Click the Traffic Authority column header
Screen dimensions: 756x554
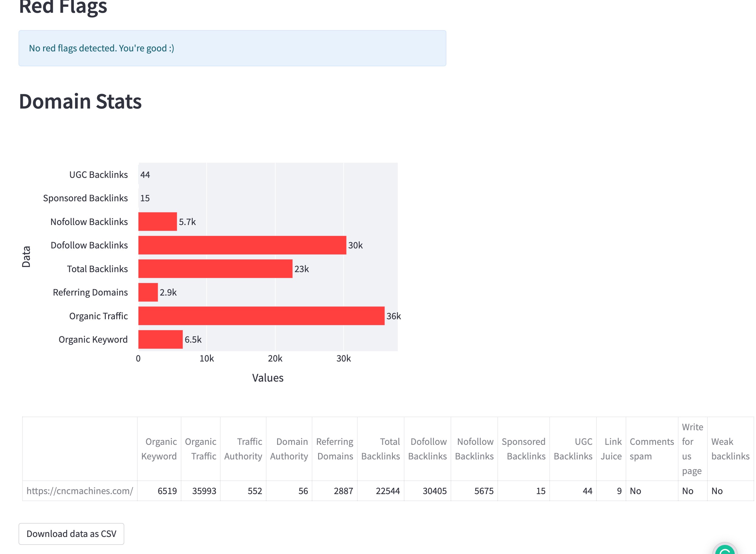[x=243, y=449]
